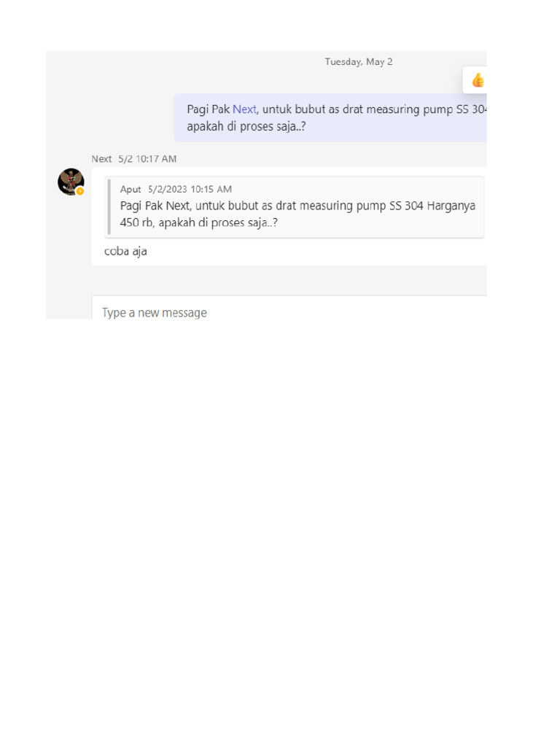Click the quoted 5/2/2023 10:15 AM timestamp
The height and width of the screenshot is (747, 560).
point(190,190)
